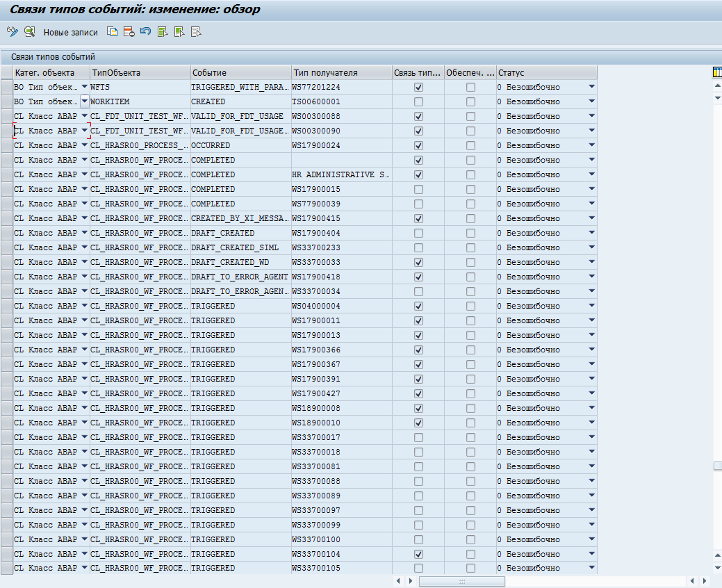722x588 pixels.
Task: Select row selector for WS33700105 row
Action: pyautogui.click(x=7, y=569)
